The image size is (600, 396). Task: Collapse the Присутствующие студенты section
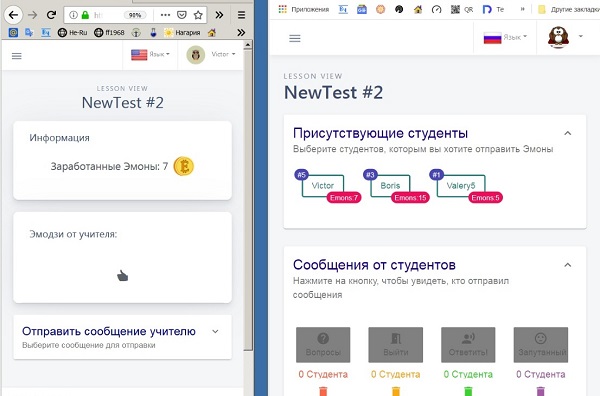(x=567, y=133)
